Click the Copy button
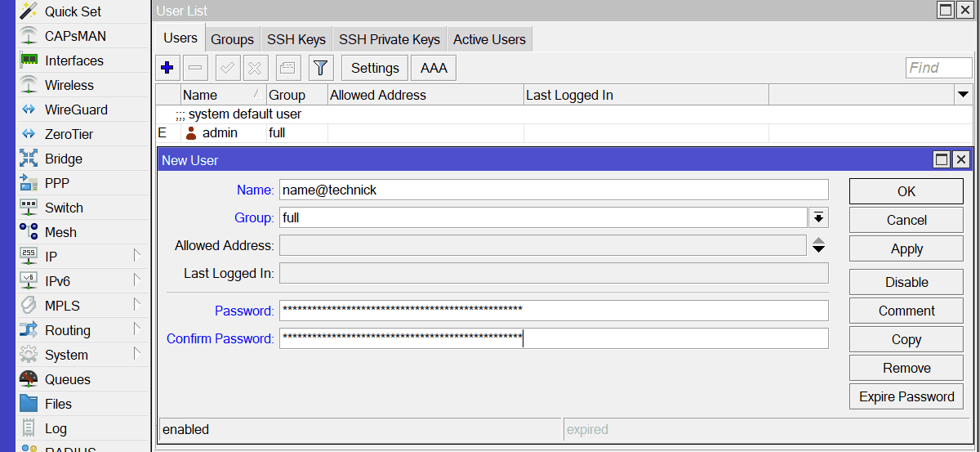The width and height of the screenshot is (980, 452). pos(906,339)
